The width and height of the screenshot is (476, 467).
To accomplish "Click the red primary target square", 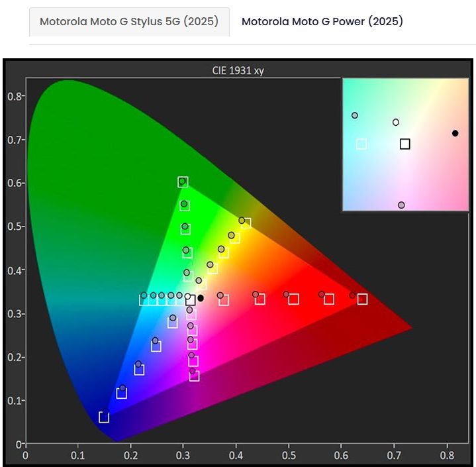I will click(x=362, y=299).
